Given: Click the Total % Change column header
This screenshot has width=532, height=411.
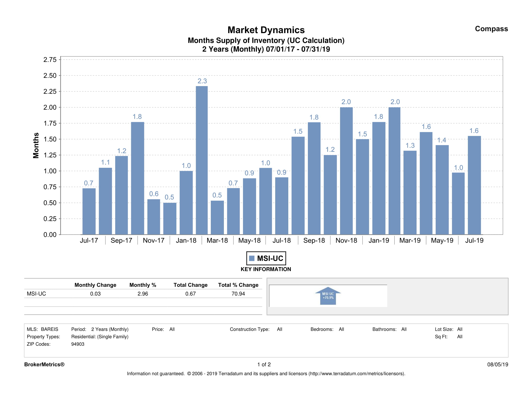Looking at the screenshot, I should [x=238, y=285].
